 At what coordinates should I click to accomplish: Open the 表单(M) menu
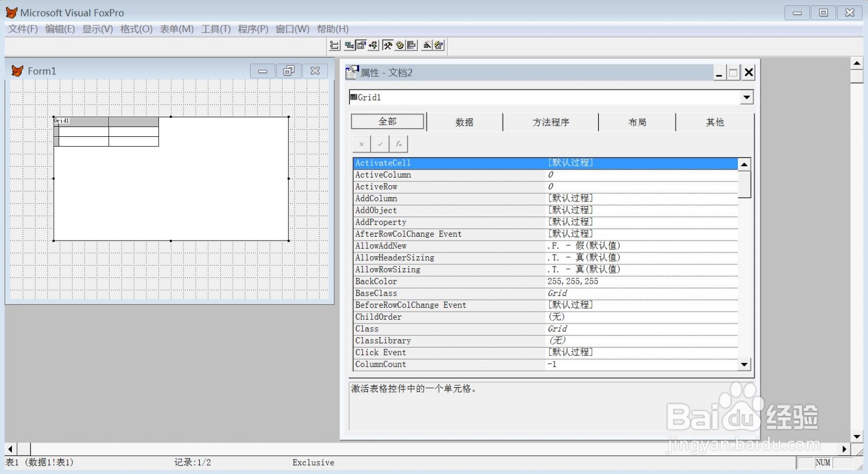pos(177,29)
